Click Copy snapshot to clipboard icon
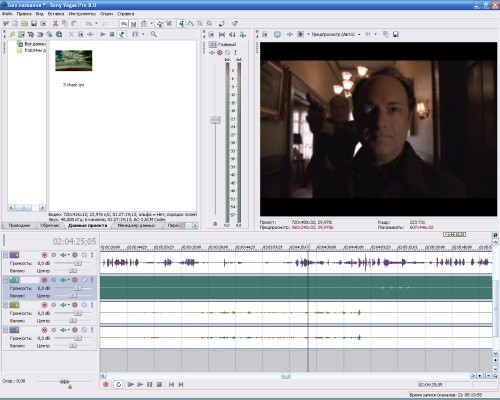The image size is (500, 400). coord(386,34)
